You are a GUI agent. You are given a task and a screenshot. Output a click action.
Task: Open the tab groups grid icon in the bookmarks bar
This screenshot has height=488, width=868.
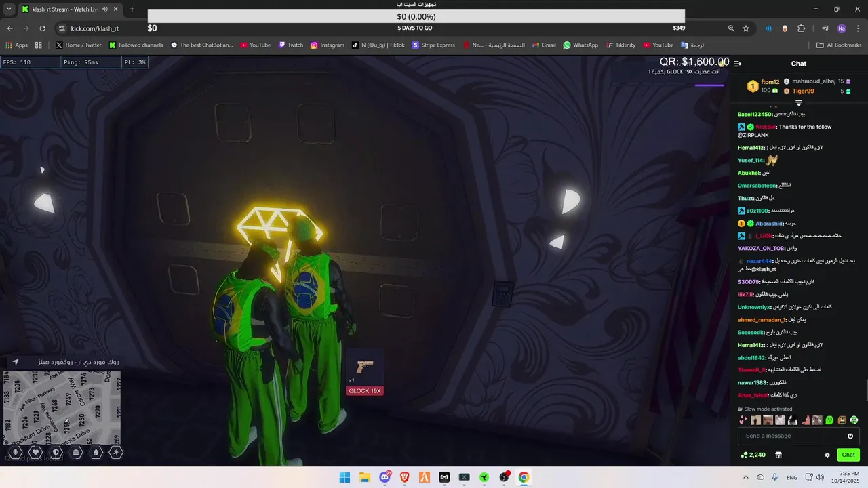point(39,45)
